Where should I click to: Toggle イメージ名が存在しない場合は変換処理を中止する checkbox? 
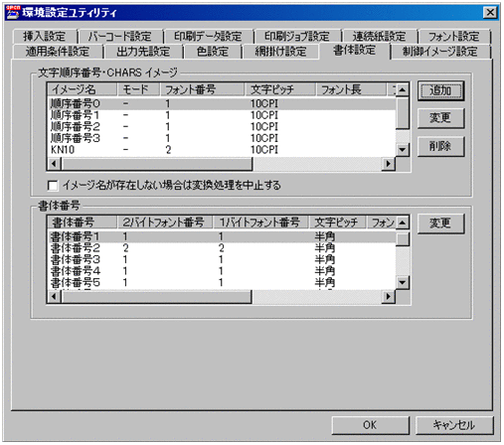(x=53, y=186)
